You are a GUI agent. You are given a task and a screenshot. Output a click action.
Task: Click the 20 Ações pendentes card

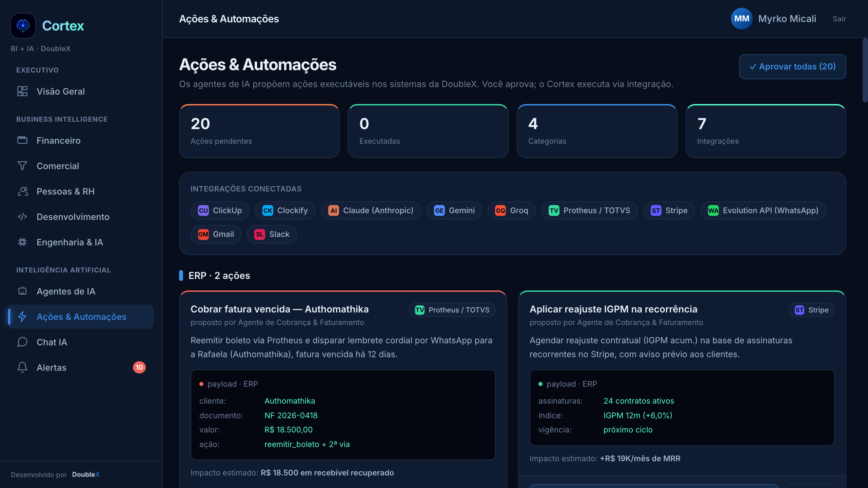pyautogui.click(x=259, y=131)
